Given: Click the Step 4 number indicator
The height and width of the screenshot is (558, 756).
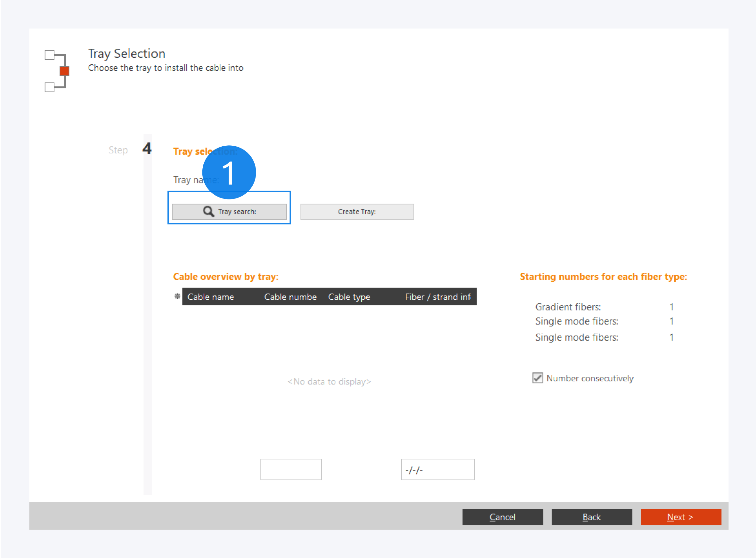Looking at the screenshot, I should (147, 149).
